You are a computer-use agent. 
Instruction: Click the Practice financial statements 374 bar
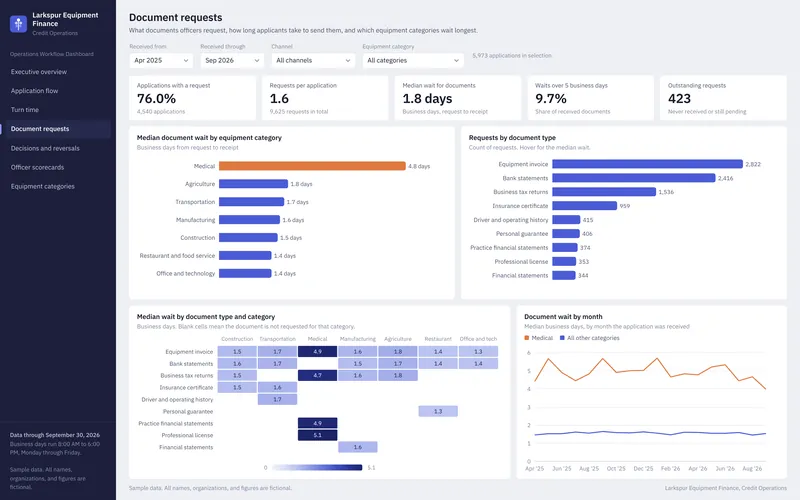click(x=565, y=247)
